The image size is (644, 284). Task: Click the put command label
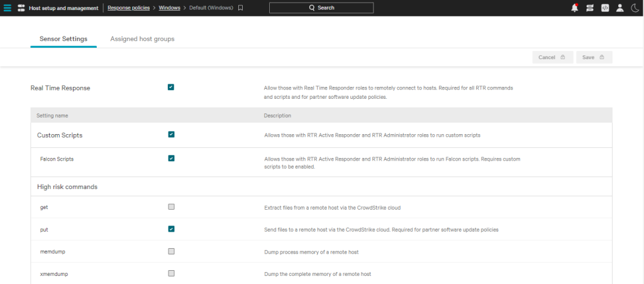click(44, 230)
